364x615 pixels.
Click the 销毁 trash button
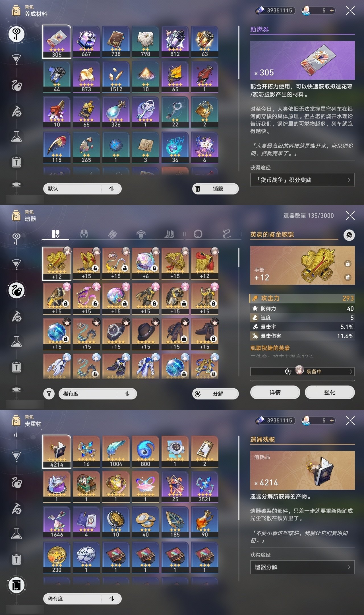(216, 189)
